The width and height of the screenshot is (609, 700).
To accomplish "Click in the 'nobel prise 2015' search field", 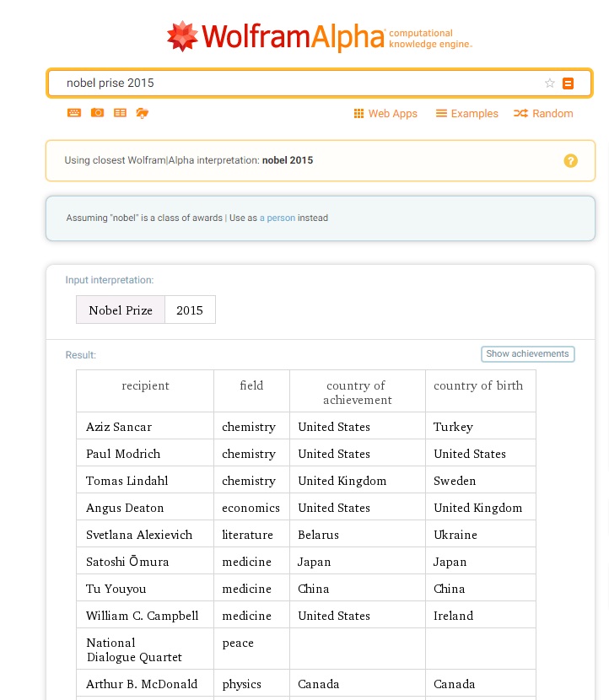I will [295, 83].
